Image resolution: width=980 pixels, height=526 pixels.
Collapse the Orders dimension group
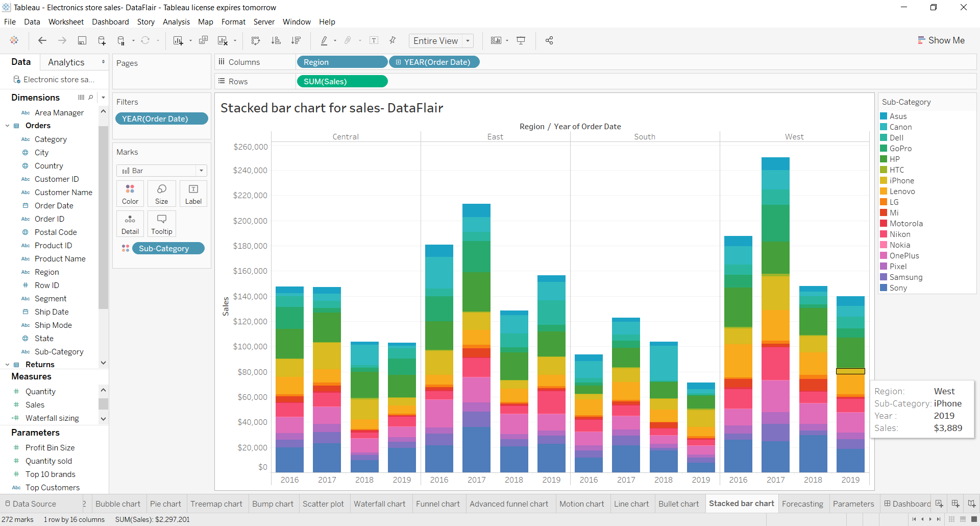coord(7,125)
